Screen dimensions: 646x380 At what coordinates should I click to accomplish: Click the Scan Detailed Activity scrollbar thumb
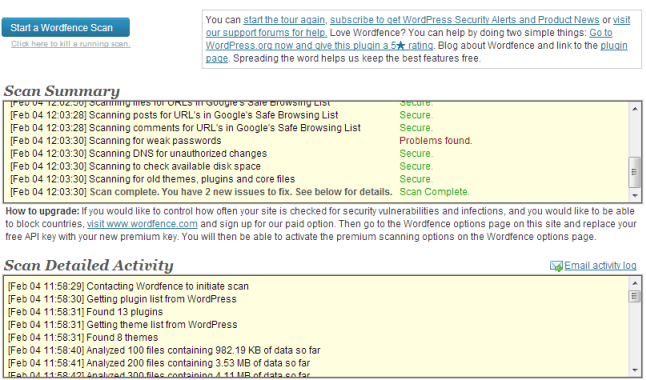[x=634, y=296]
